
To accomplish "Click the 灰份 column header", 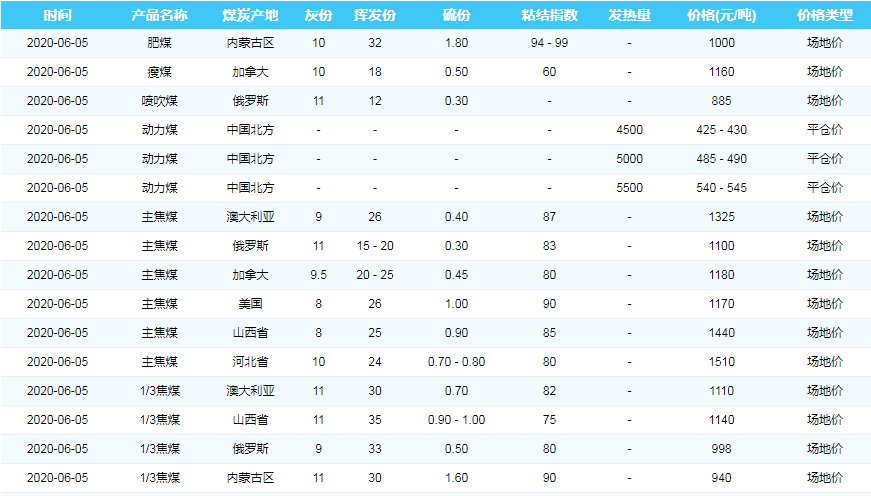I will 318,16.
